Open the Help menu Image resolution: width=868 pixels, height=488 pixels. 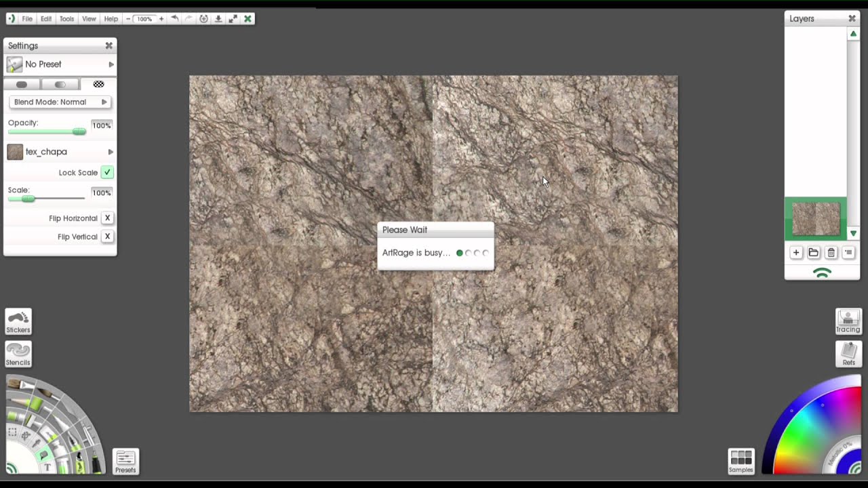[x=111, y=19]
